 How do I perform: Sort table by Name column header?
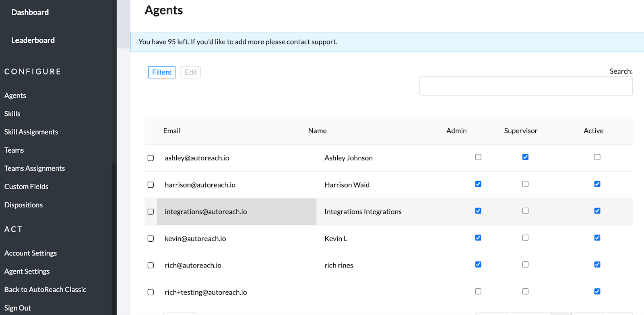(318, 131)
